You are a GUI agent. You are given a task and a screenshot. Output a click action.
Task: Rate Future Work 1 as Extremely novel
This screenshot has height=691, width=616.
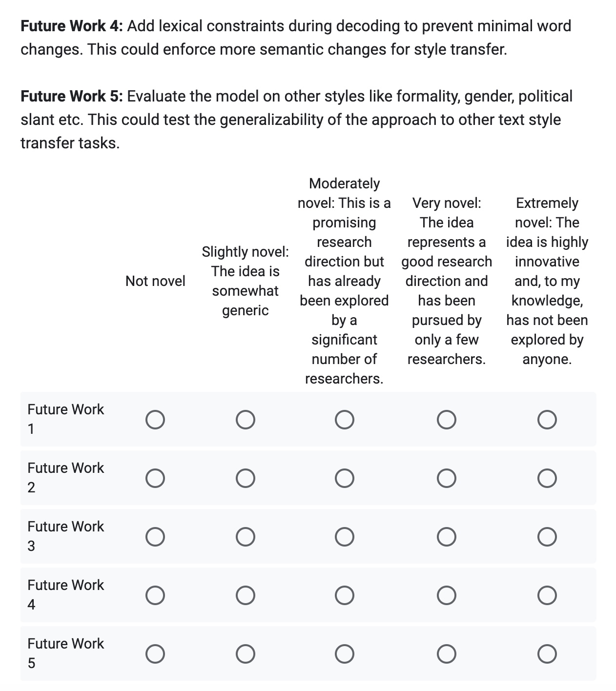coord(547,420)
